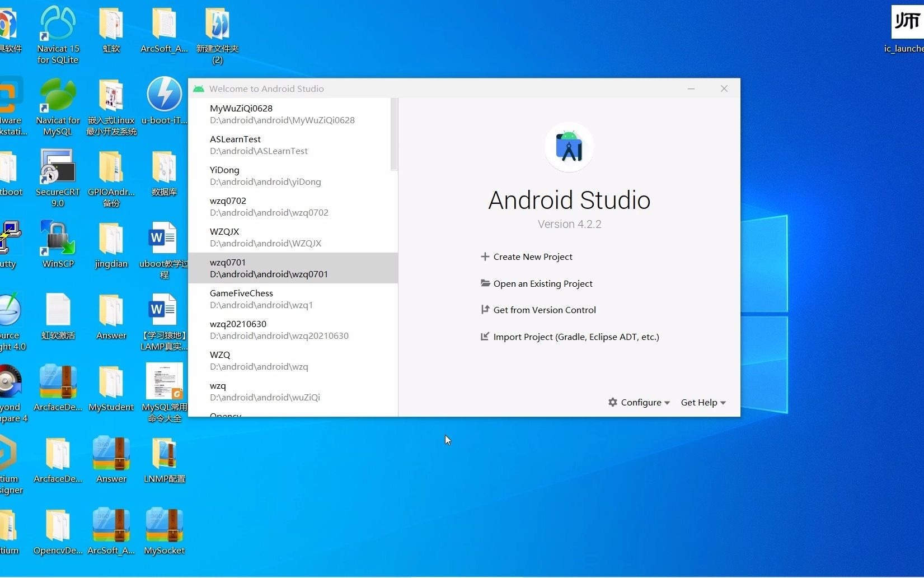Launch WinSCP desktop shortcut
This screenshot has height=578, width=924.
pyautogui.click(x=58, y=244)
